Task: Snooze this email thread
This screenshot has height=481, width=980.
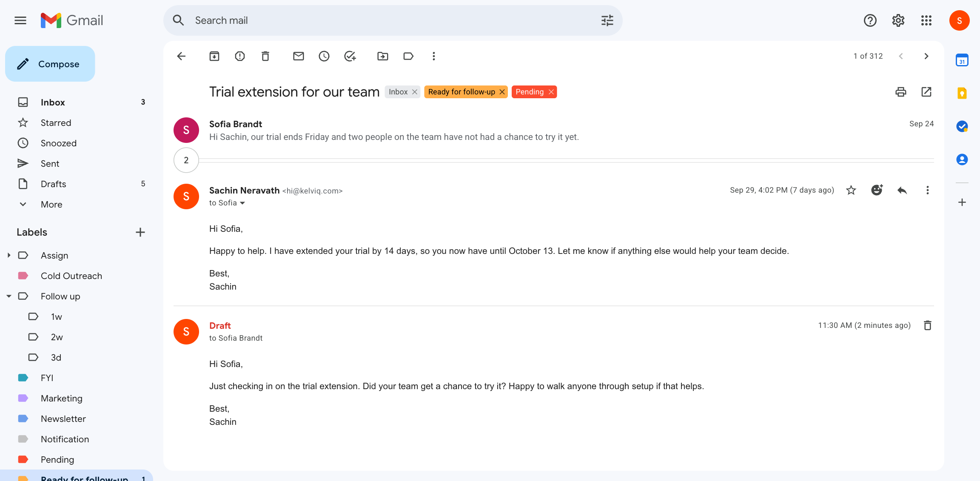Action: tap(324, 56)
